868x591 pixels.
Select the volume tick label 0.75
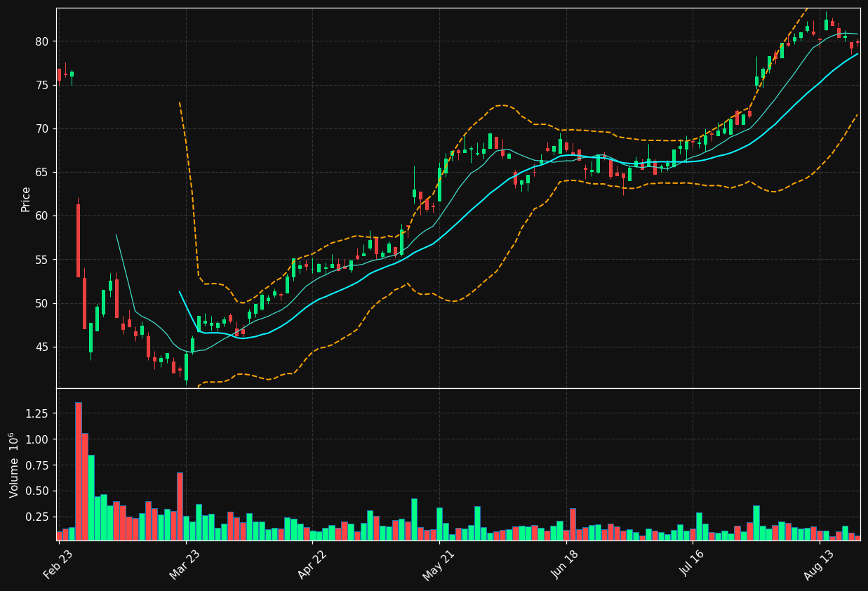tap(36, 465)
